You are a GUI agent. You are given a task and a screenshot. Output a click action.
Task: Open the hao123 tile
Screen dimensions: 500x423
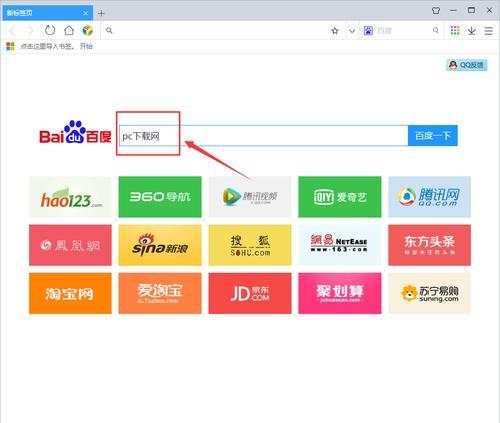(x=70, y=197)
